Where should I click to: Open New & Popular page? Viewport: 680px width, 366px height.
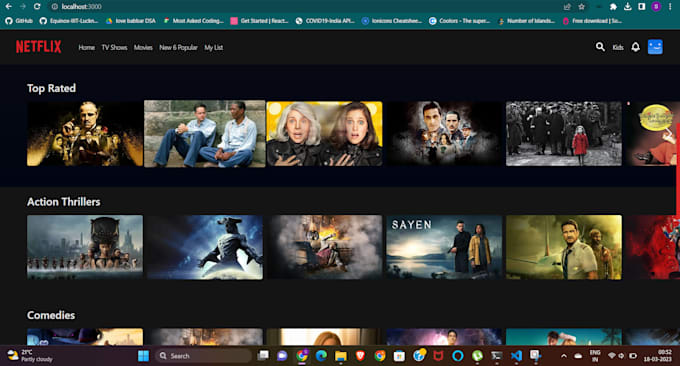(x=178, y=47)
